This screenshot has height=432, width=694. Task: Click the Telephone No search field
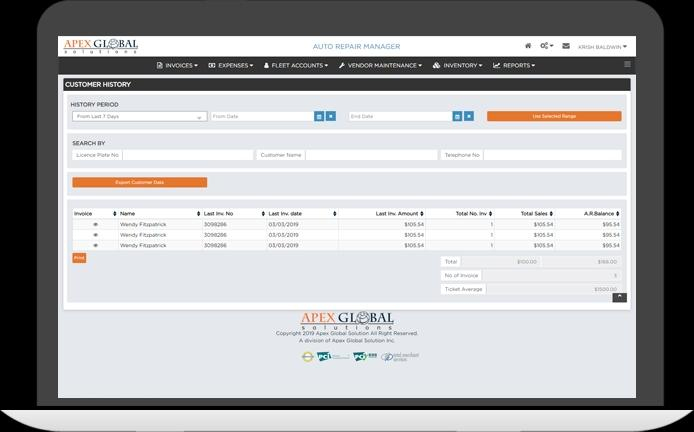(x=552, y=155)
